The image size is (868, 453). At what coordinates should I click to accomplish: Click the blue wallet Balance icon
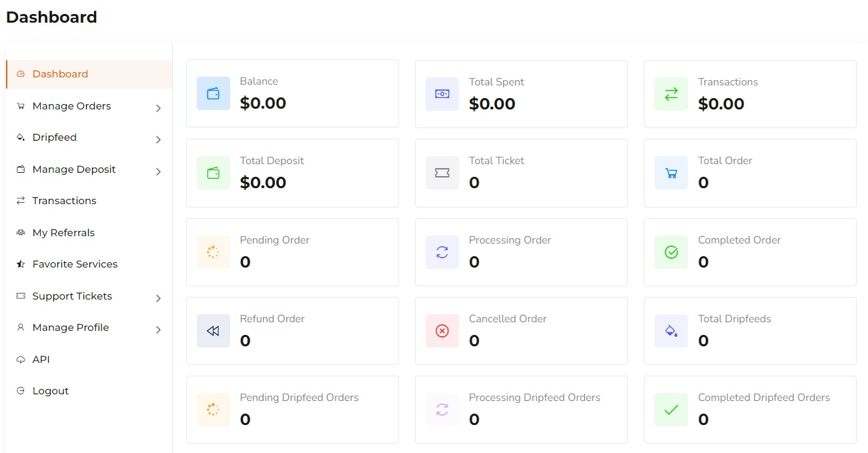(213, 93)
